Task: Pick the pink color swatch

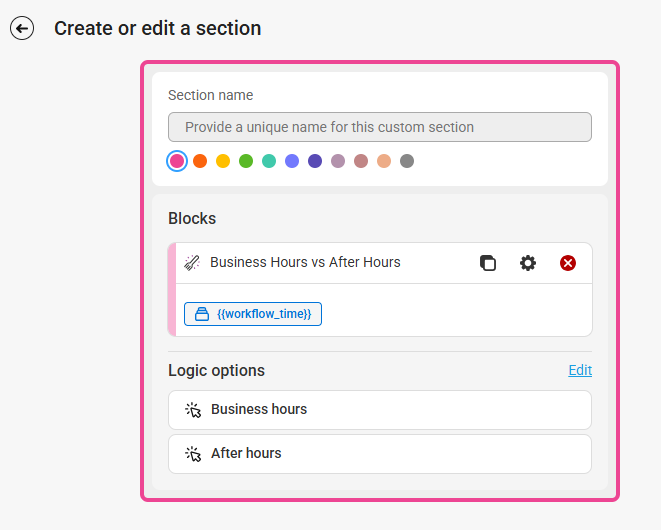Action: point(177,161)
